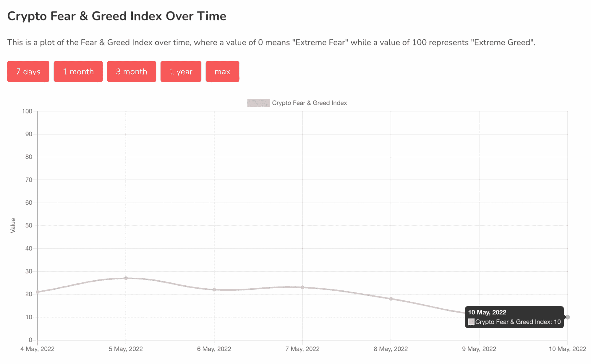
Task: Click the Value y-axis title
Action: pos(13,226)
